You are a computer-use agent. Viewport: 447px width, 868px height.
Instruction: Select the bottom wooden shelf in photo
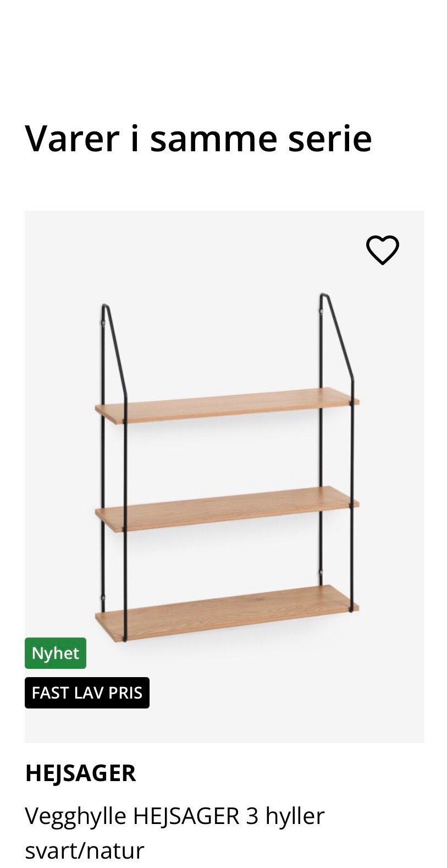pyautogui.click(x=227, y=612)
